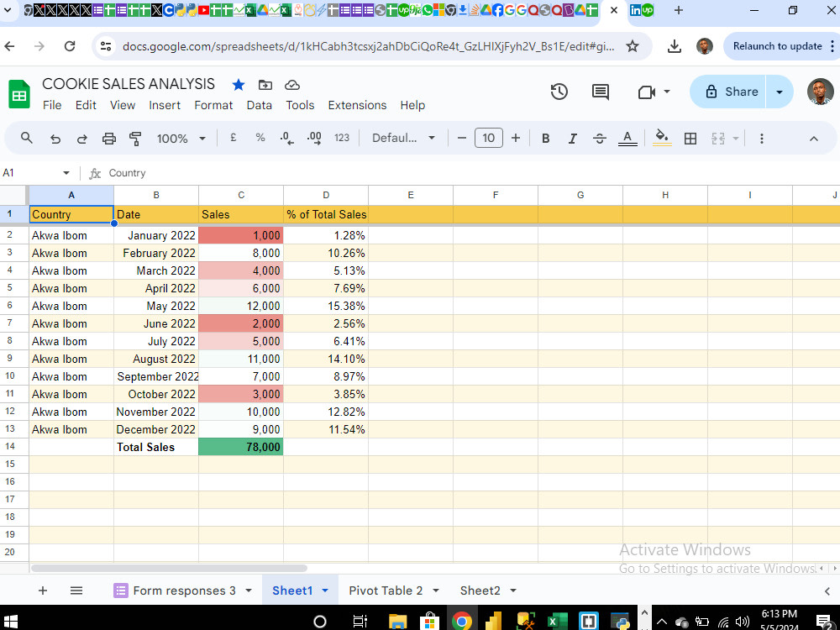
Task: Open browser downloads icon
Action: pyautogui.click(x=675, y=46)
